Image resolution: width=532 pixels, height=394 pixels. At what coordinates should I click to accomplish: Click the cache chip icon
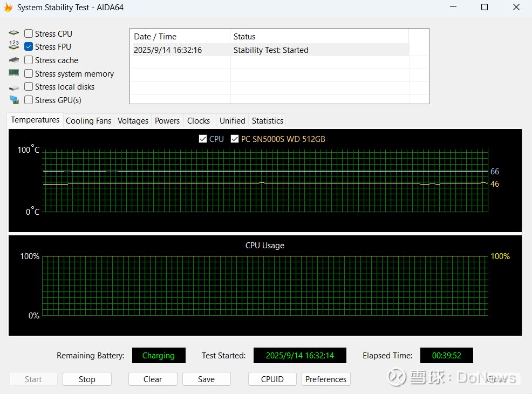coord(13,60)
